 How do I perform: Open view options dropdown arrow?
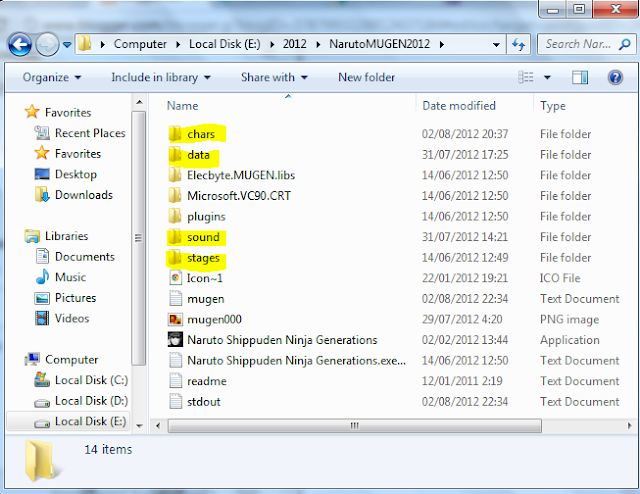click(x=547, y=77)
